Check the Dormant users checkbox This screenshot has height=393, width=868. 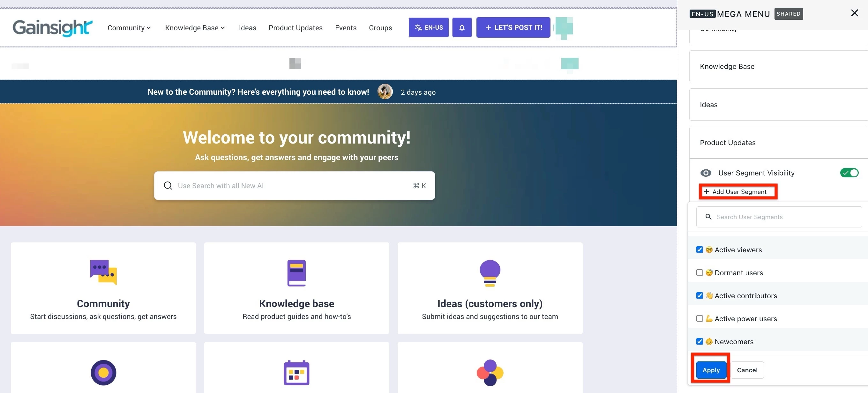pos(700,272)
